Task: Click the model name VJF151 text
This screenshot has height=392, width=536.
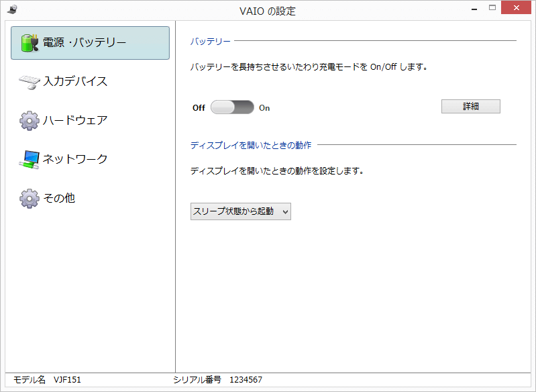Action: (x=67, y=380)
